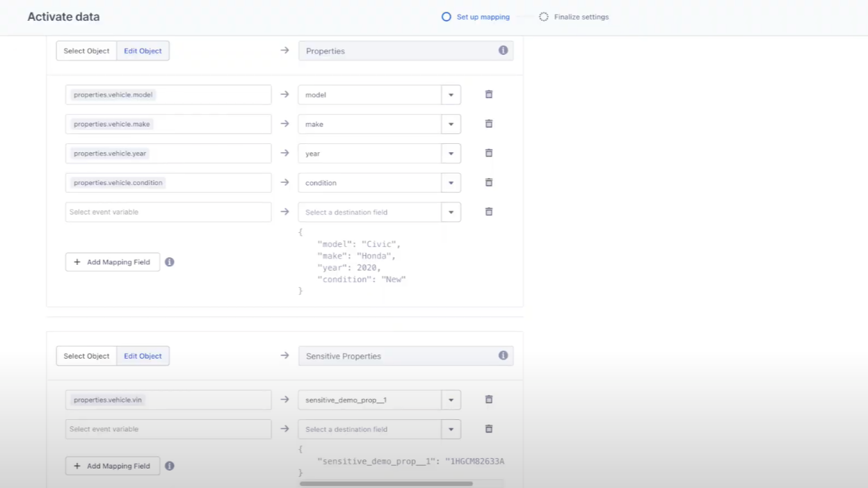This screenshot has width=868, height=488.
Task: Click the Sensitive Properties destination object field
Action: [406, 356]
